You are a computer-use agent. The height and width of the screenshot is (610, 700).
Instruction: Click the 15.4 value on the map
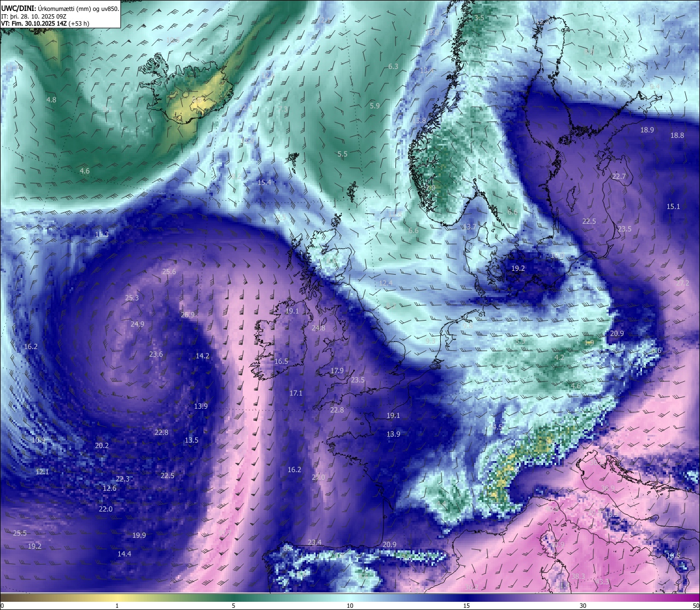pos(264,182)
